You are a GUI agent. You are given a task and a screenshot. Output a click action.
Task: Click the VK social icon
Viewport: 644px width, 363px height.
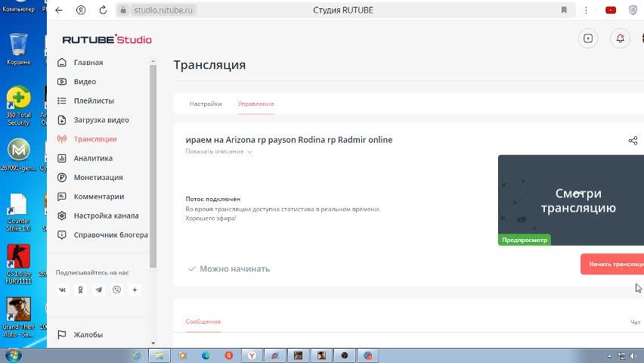click(63, 290)
